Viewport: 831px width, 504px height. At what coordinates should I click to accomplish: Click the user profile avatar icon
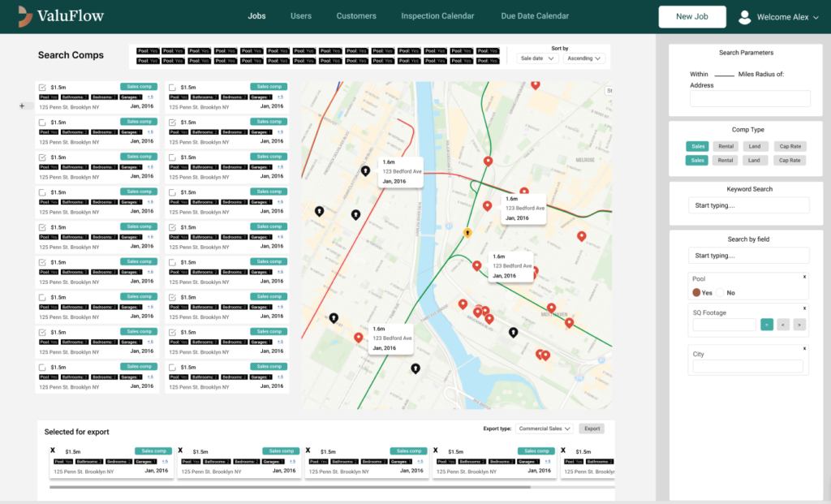(744, 17)
